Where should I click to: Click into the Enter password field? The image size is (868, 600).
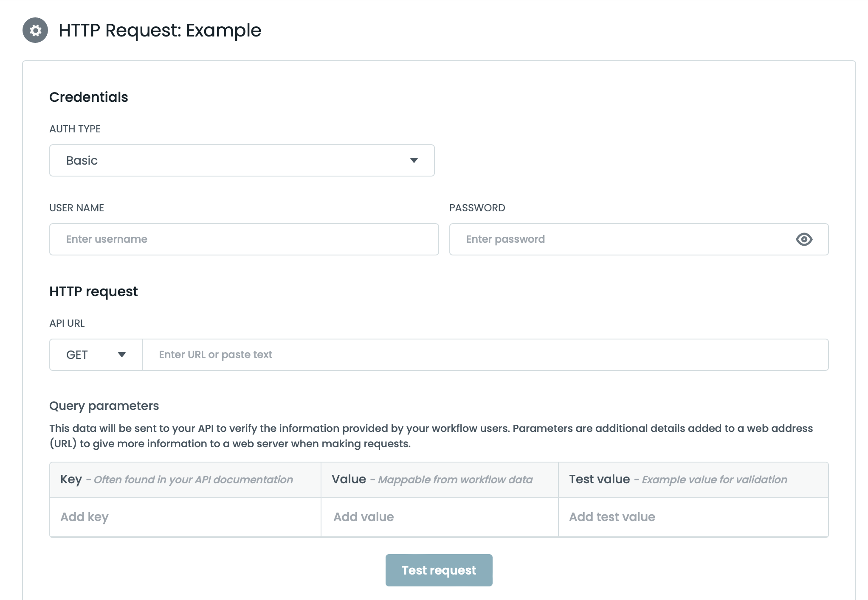620,239
